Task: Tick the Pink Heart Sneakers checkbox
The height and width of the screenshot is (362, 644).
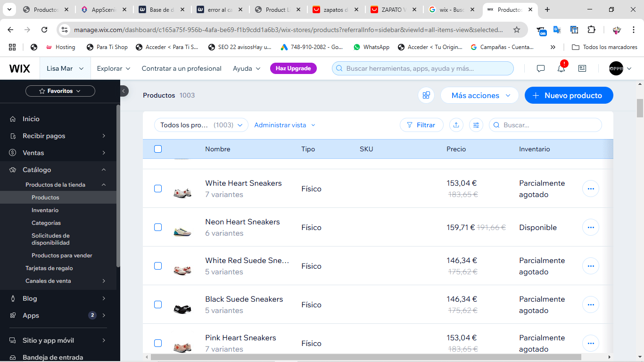Action: [x=158, y=343]
